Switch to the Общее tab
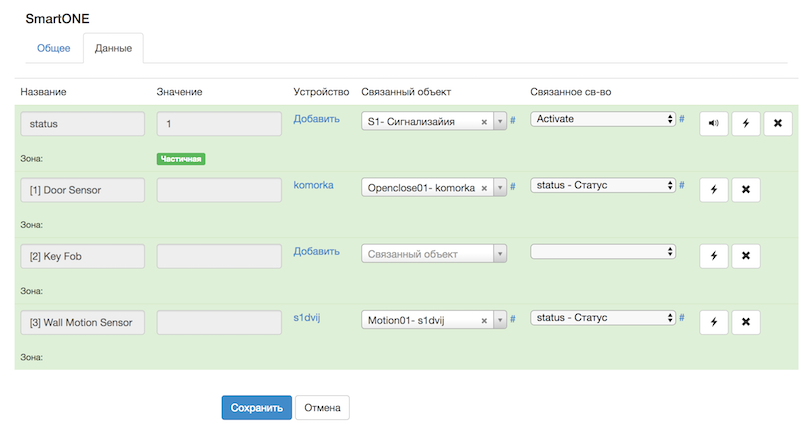This screenshot has height=428, width=800. pyautogui.click(x=53, y=48)
